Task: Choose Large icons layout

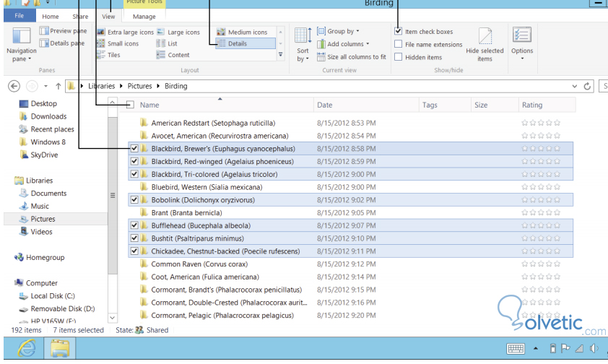Action: click(x=178, y=32)
